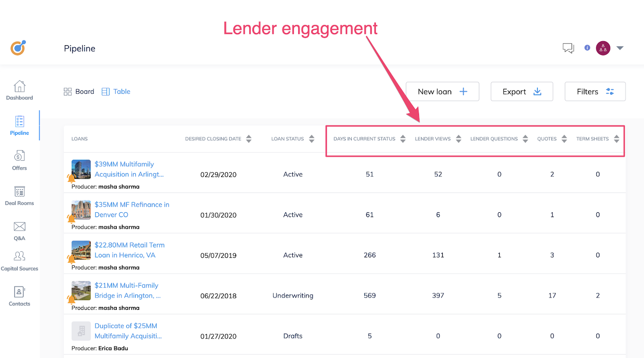644x358 pixels.
Task: Open the Contacts sidebar item
Action: [x=19, y=297]
